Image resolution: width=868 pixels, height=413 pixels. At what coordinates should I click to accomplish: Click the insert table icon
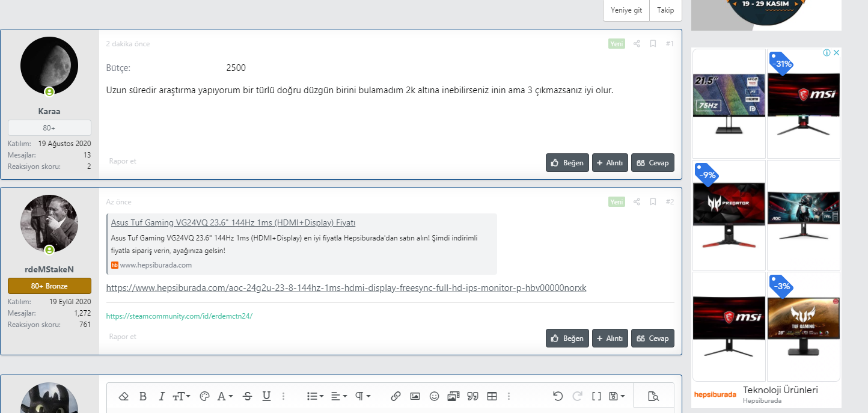(492, 396)
